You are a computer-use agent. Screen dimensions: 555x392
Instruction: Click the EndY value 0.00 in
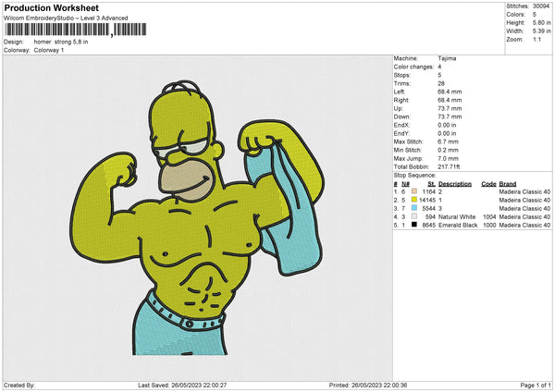(447, 133)
